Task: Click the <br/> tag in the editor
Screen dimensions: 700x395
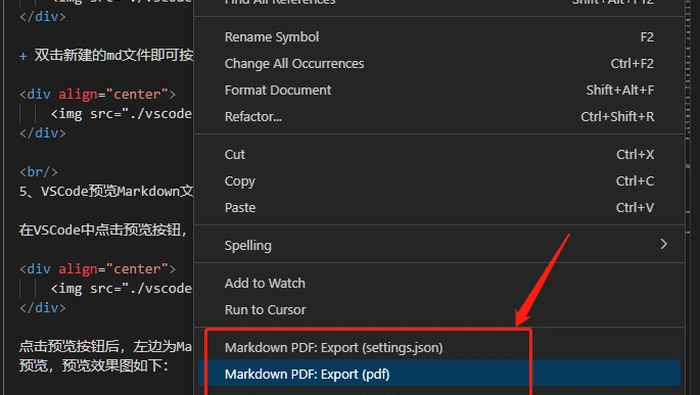Action: point(38,172)
